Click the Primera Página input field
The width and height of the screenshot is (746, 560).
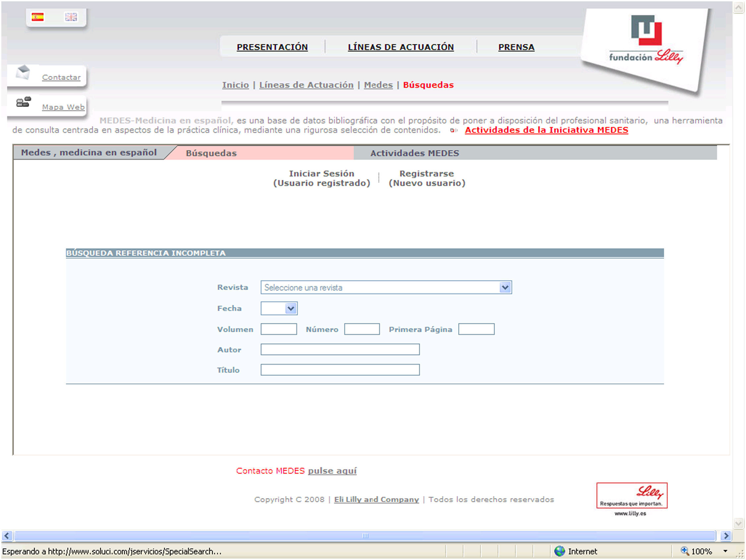point(476,329)
